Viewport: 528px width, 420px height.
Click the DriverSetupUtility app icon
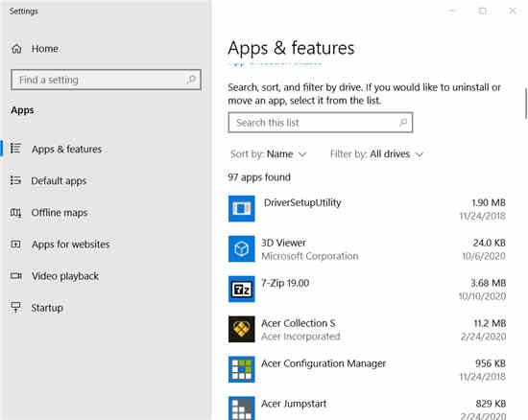(241, 208)
